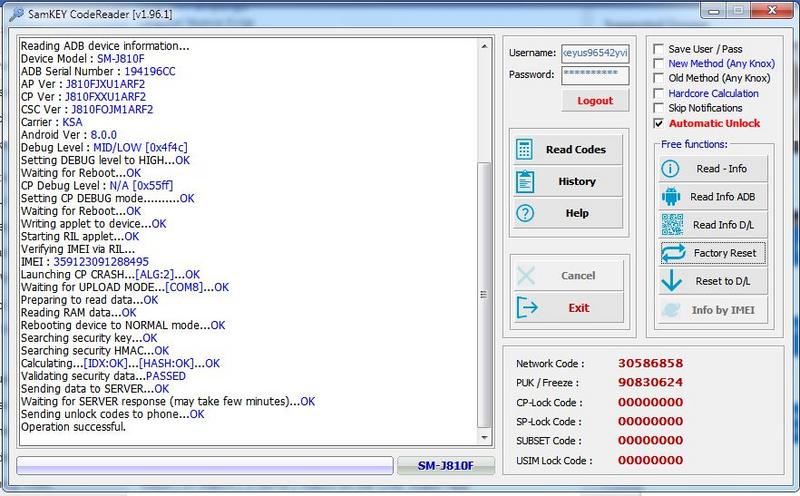
Task: Click 'Validating security data...PASSED' line
Action: click(x=103, y=377)
